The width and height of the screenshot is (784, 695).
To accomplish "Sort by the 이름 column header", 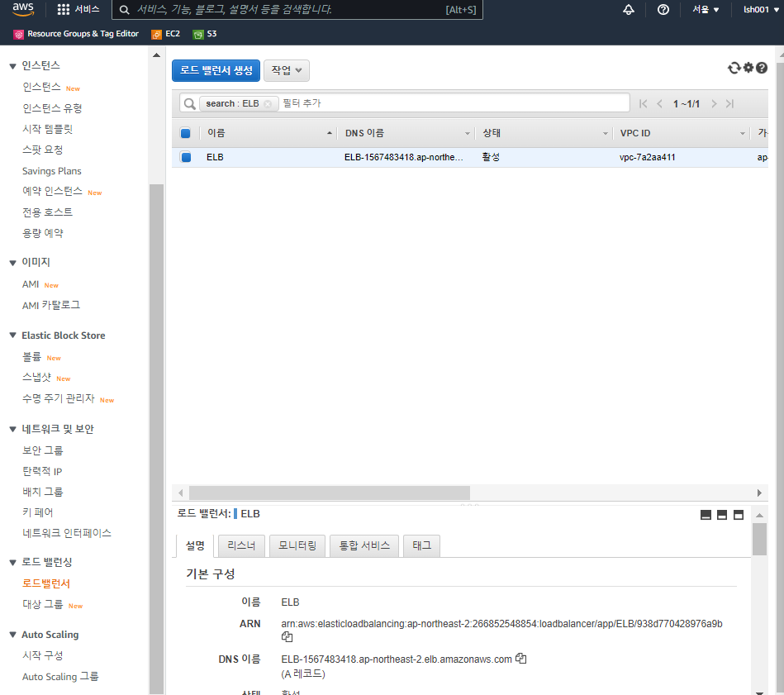I will [269, 133].
